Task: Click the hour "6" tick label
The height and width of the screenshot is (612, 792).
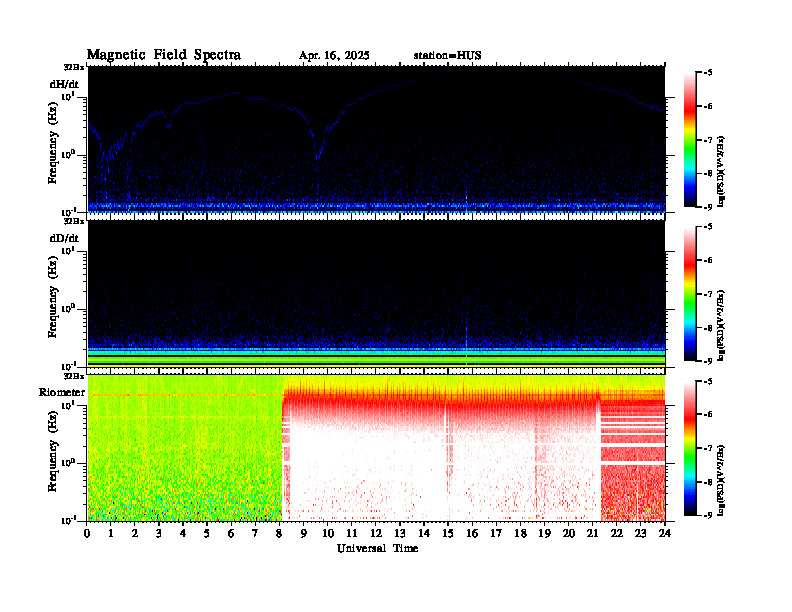Action: pos(231,534)
